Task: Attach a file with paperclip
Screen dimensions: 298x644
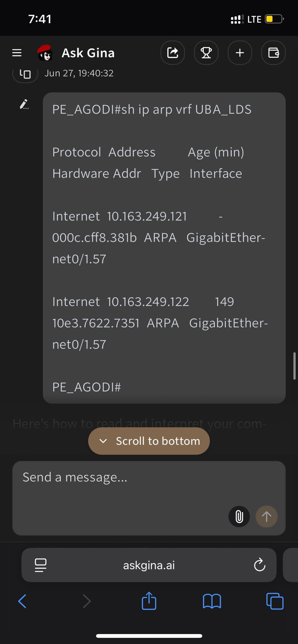Action: (x=239, y=516)
